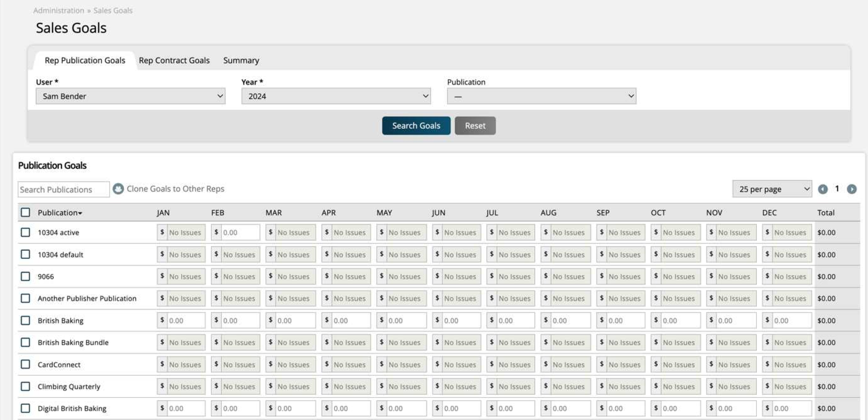Click the Clone Goals to Other Reps icon
This screenshot has width=868, height=420.
[x=118, y=189]
